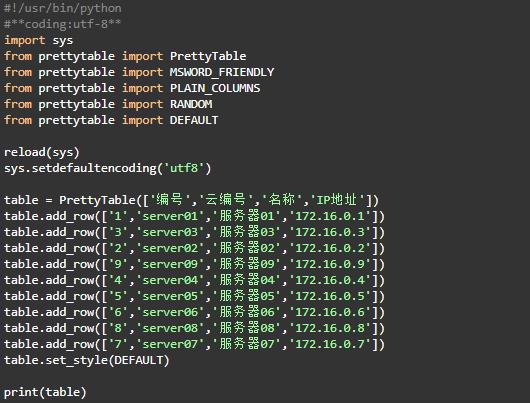The image size is (530, 403).
Task: Click the 'print(table)' line
Action: coord(45,392)
